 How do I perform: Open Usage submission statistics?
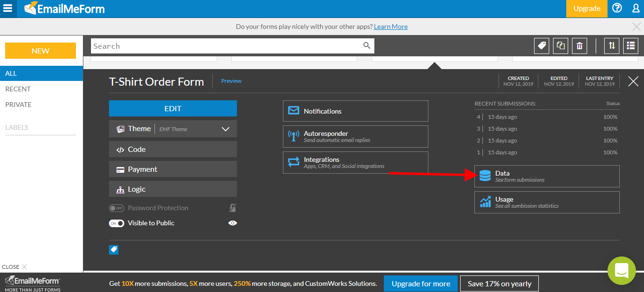click(547, 202)
